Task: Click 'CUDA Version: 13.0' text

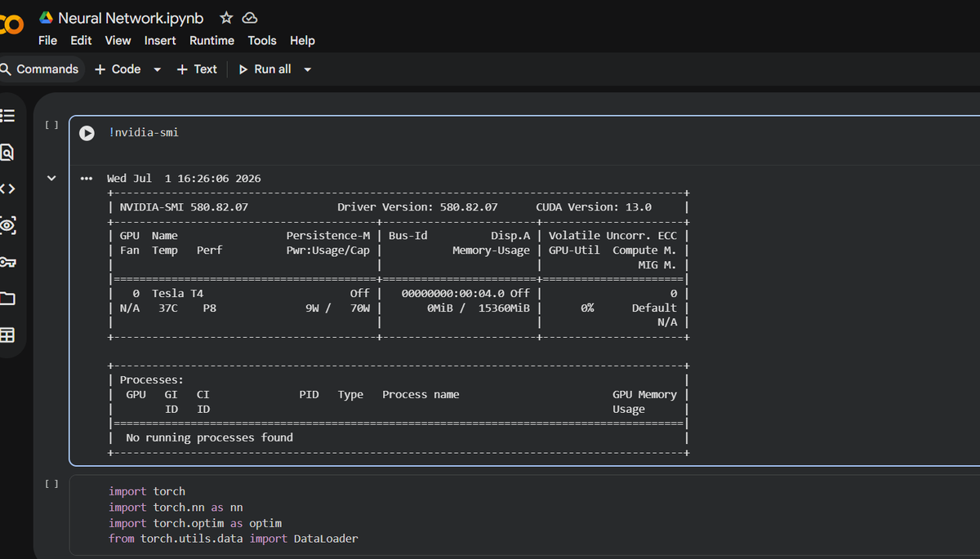Action: (x=594, y=207)
